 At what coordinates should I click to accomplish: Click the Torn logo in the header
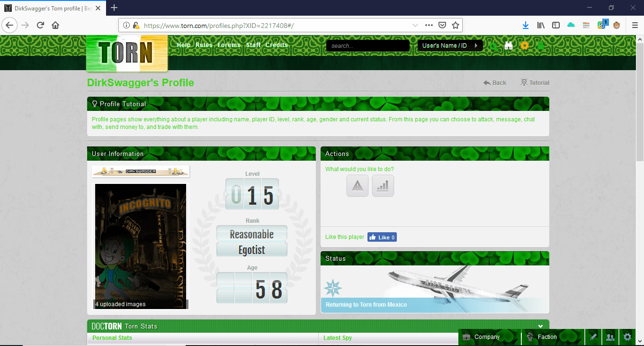[127, 53]
